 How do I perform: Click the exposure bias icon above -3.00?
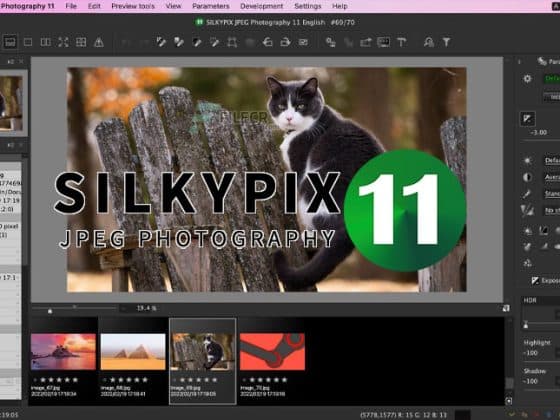click(527, 119)
